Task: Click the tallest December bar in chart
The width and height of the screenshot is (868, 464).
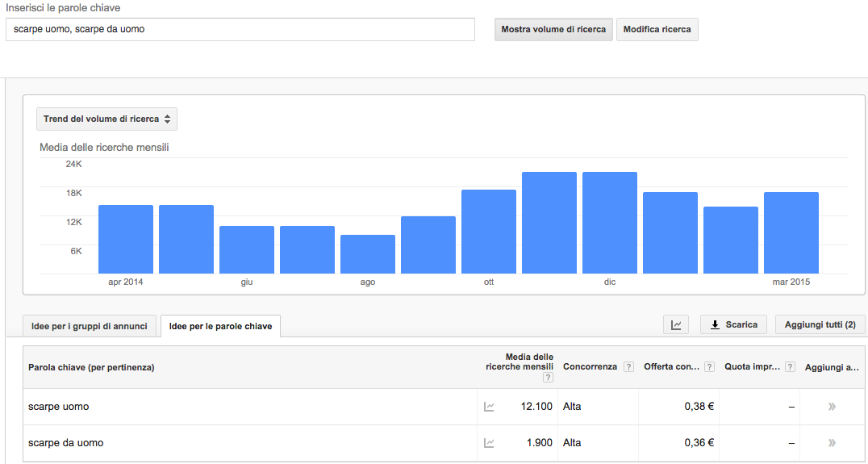Action: click(610, 223)
